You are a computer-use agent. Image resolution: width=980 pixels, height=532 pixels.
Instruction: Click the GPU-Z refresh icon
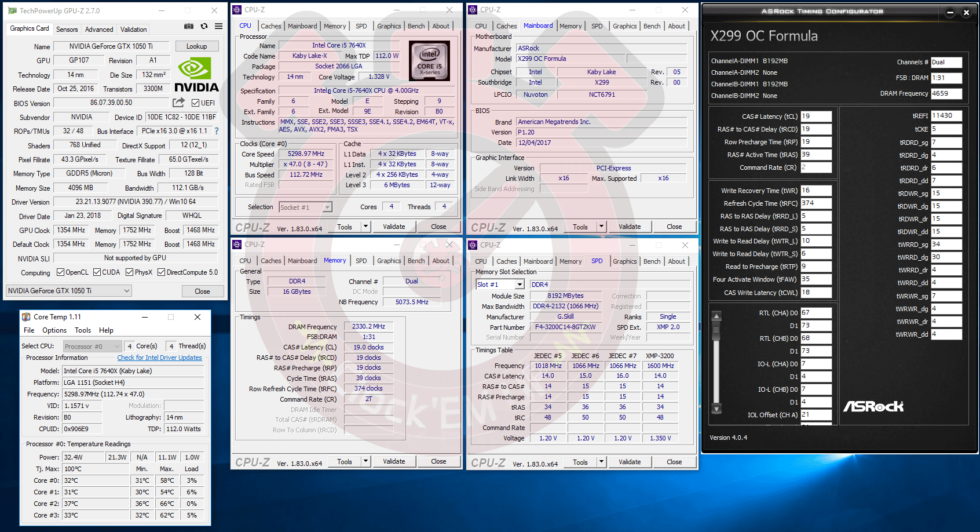click(x=204, y=26)
